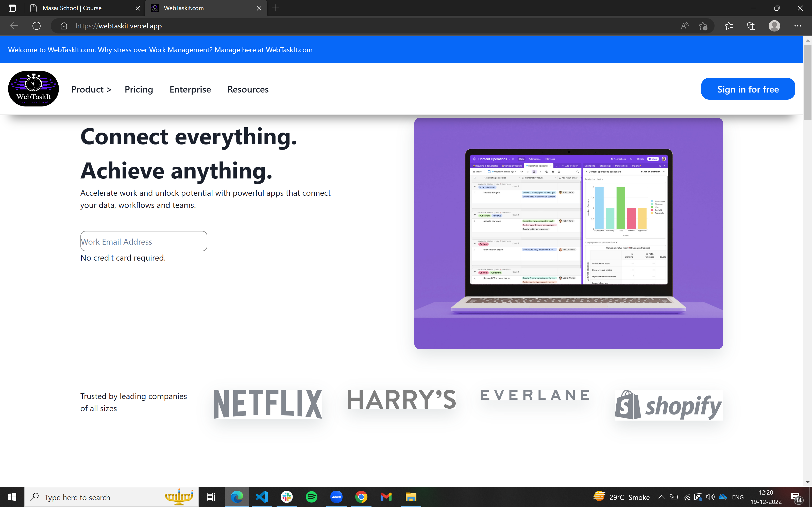This screenshot has height=507, width=812.
Task: Open the Enterprise link
Action: tap(190, 89)
